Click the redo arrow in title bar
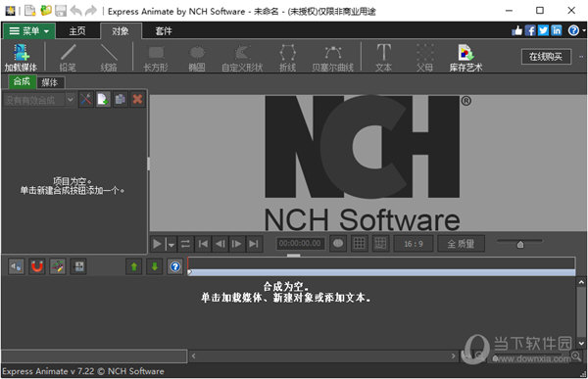Viewport: 588px width, 379px height. (x=91, y=11)
